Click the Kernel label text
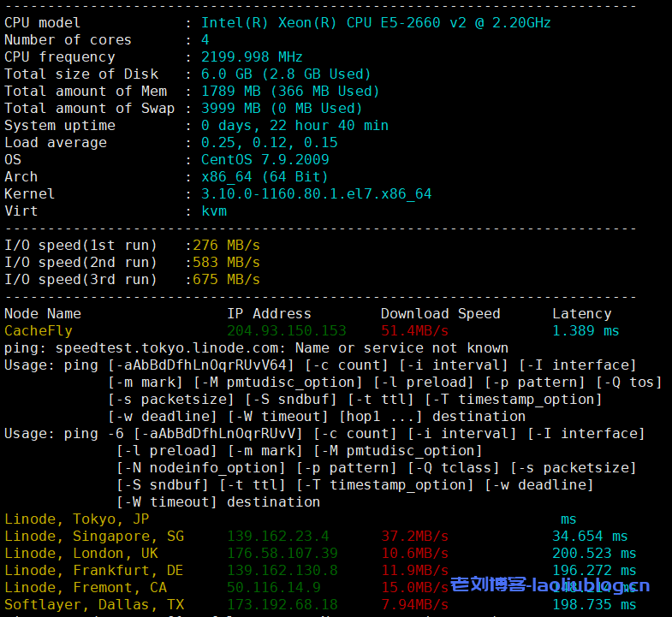This screenshot has height=617, width=672. [30, 194]
